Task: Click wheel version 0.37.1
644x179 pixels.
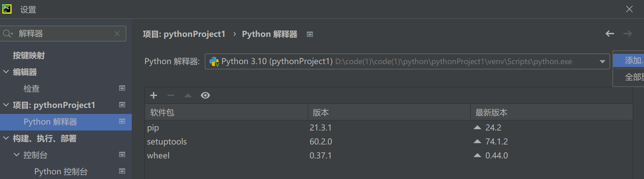Action: 321,155
